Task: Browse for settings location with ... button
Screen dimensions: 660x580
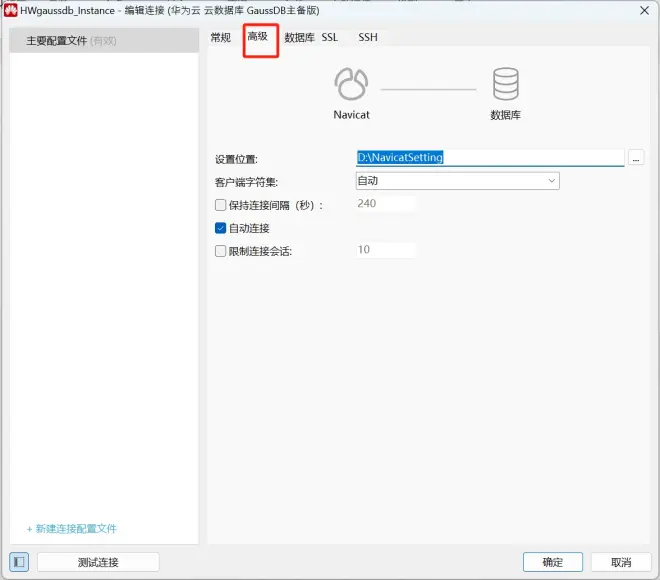Action: [x=636, y=158]
